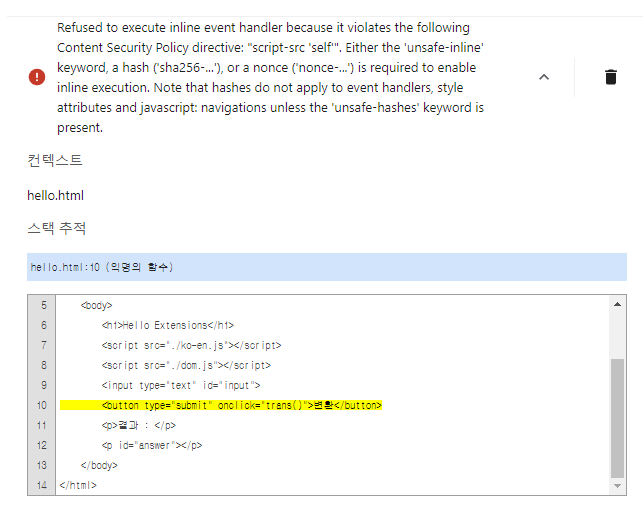Click the input type text code line
This screenshot has height=510, width=643.
click(x=181, y=385)
